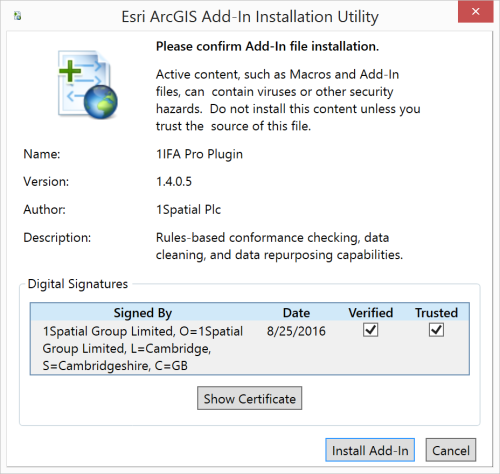Image resolution: width=500 pixels, height=474 pixels.
Task: Click the dialog title bar text
Action: point(250,17)
